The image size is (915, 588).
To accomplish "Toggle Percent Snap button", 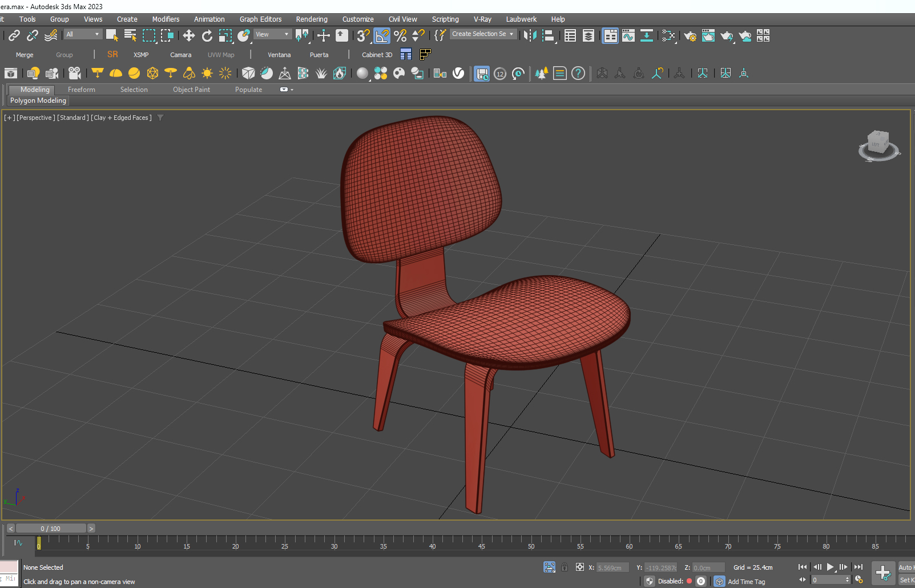I will pos(400,35).
